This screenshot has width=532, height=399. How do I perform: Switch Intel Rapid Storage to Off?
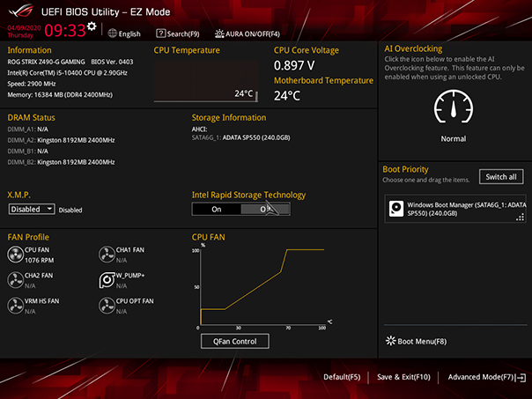click(x=265, y=210)
